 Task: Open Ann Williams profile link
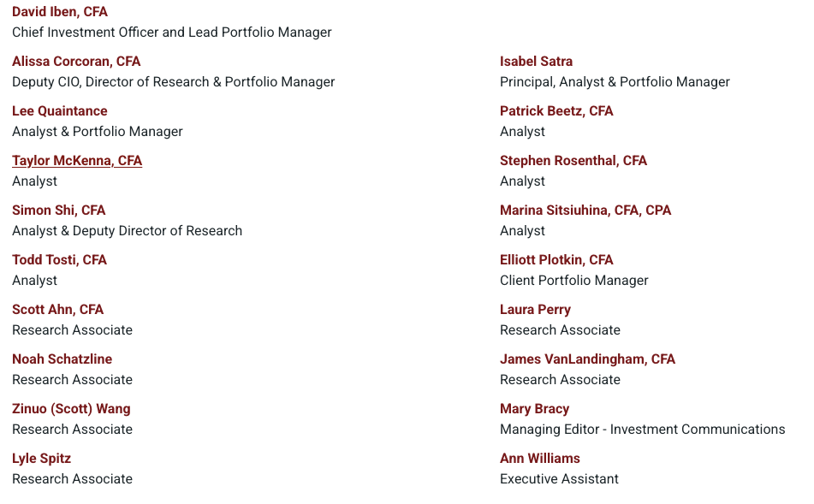pos(540,459)
